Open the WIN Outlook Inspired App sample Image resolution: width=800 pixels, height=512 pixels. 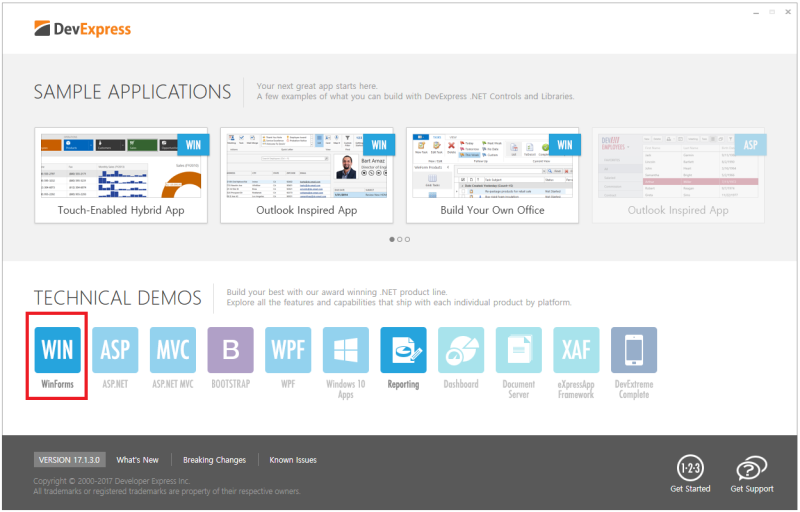307,175
